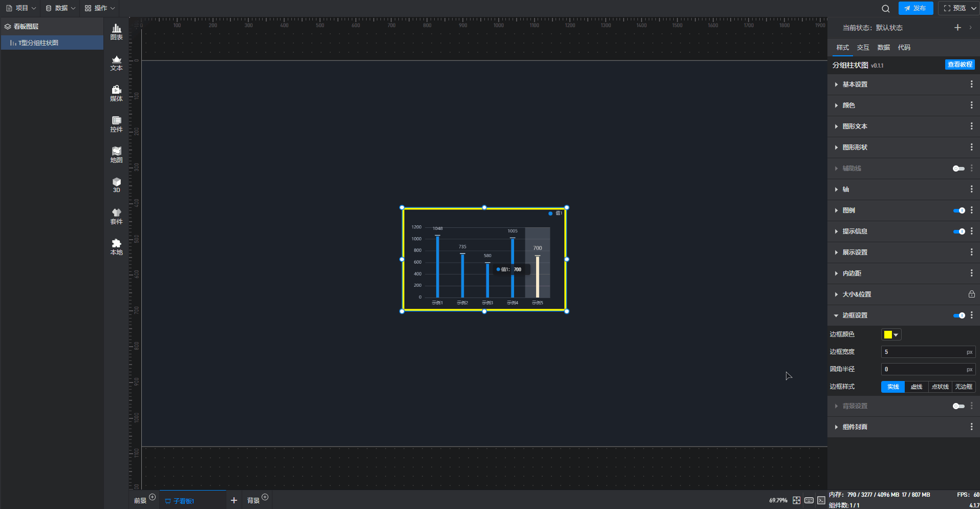The width and height of the screenshot is (980, 509).
Task: Switch to the 交互 tab
Action: click(x=863, y=48)
